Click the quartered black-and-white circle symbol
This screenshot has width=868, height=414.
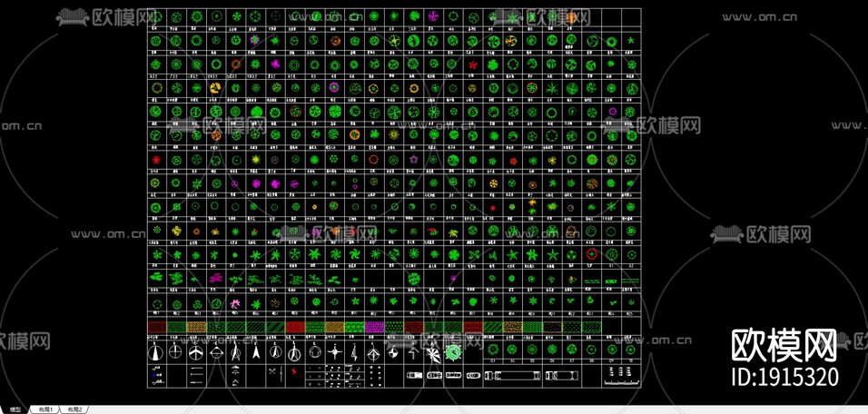393,352
